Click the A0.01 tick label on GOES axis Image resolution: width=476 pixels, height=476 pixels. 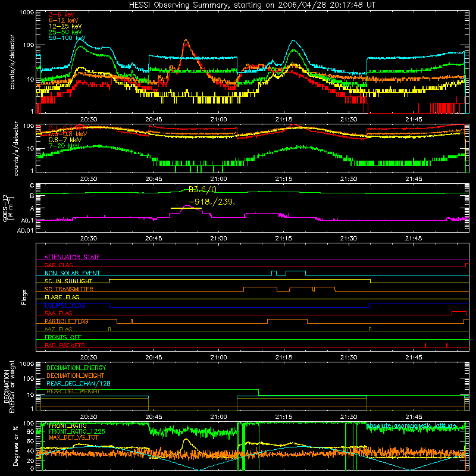tap(26, 230)
